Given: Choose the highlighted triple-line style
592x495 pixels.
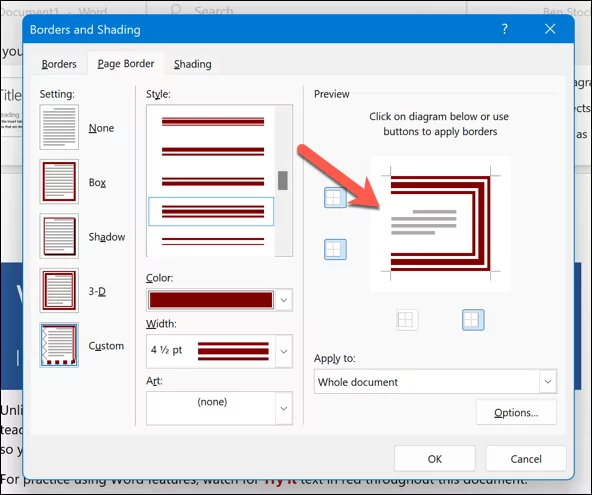Looking at the screenshot, I should coord(211,211).
